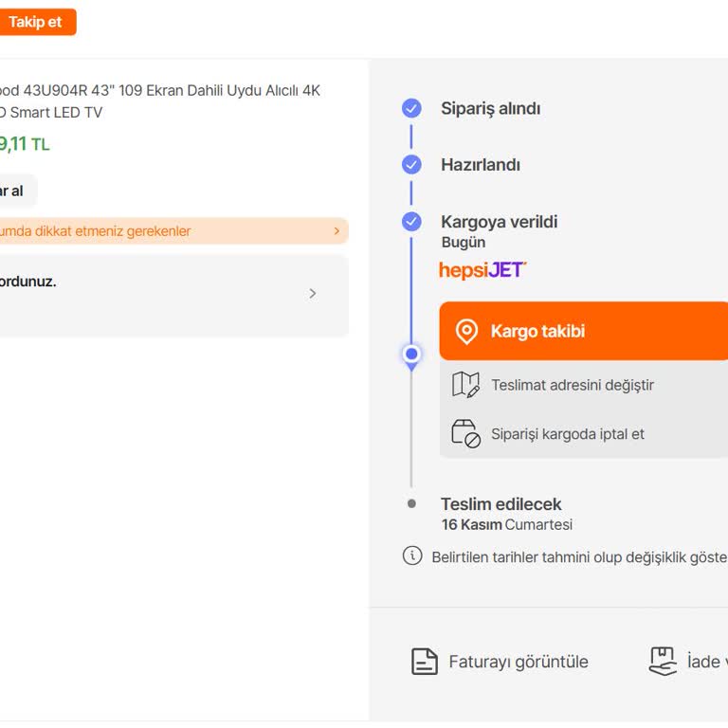The image size is (728, 728).
Task: Click the location pin icon on Kargo takibi
Action: tap(466, 332)
